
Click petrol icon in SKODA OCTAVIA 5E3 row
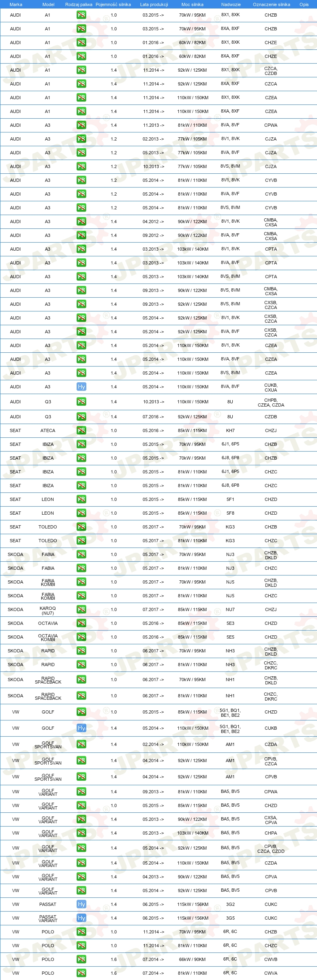[x=81, y=623]
